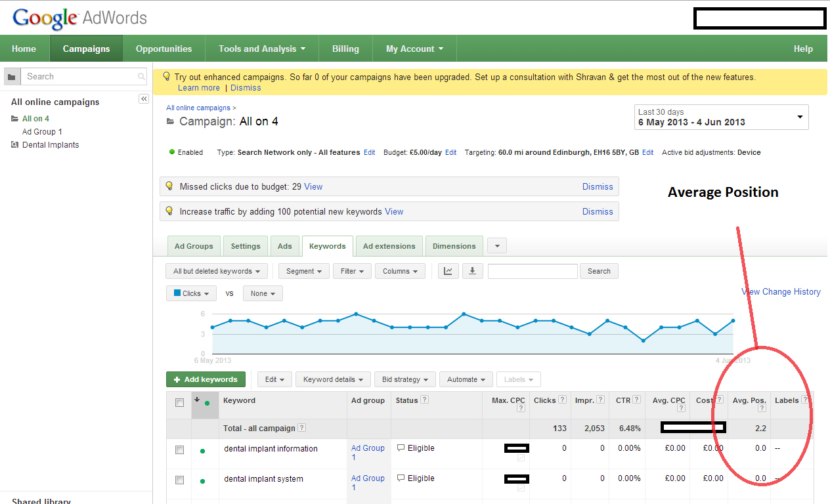Open the blue Clicks metric selector
This screenshot has height=504, width=830.
[191, 293]
